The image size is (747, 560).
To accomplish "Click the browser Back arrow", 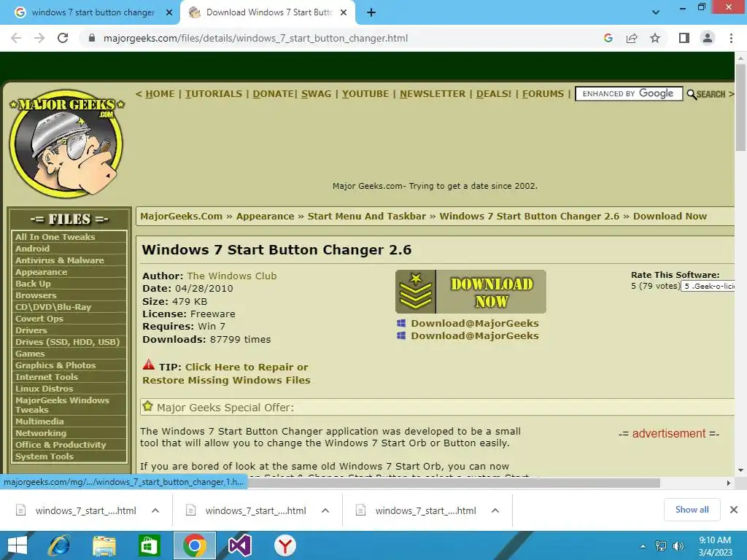I will point(16,38).
